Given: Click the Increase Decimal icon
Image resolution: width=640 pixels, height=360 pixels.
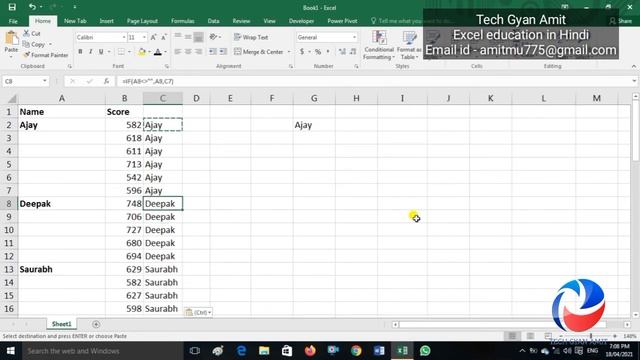Looking at the screenshot, I should [x=342, y=52].
